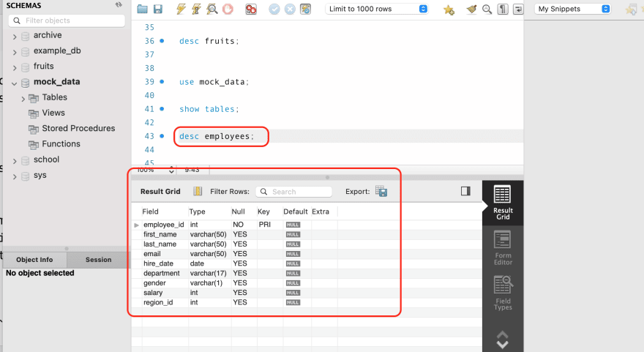Open the My Snippets dropdown

[573, 9]
